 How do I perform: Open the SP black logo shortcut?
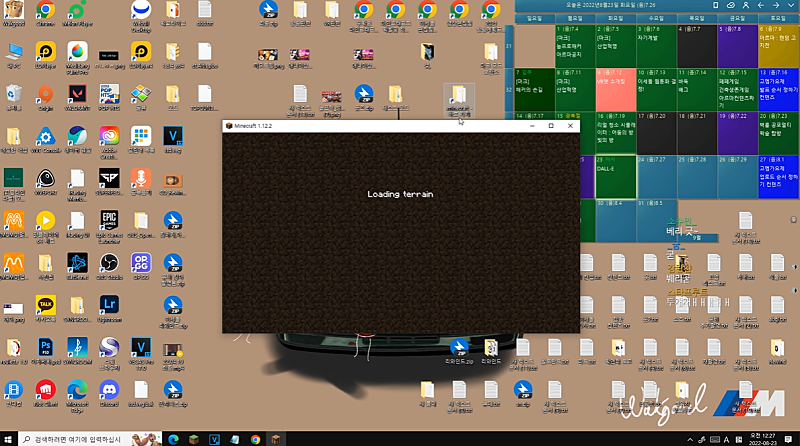pos(109,182)
